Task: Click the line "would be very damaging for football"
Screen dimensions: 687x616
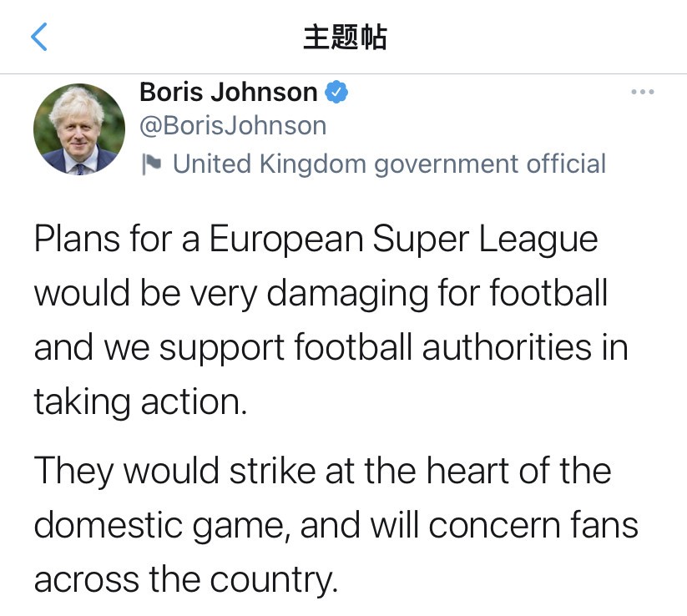Action: pos(321,294)
